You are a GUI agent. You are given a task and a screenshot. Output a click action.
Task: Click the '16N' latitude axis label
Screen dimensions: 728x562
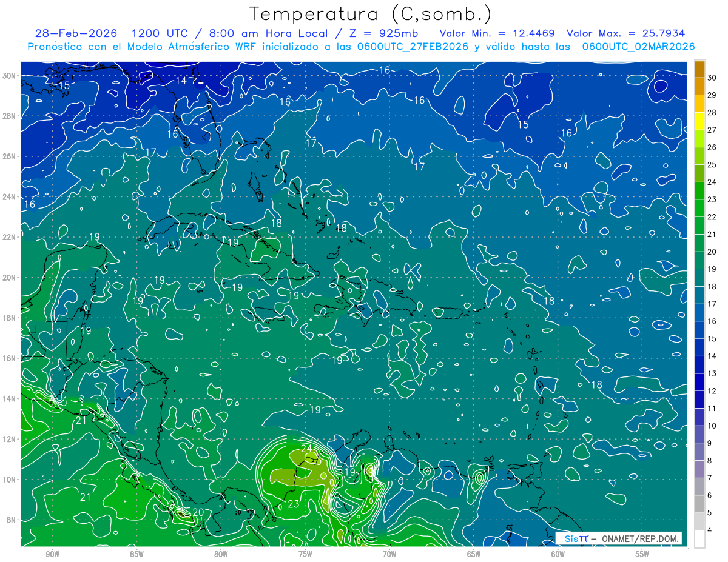point(9,358)
